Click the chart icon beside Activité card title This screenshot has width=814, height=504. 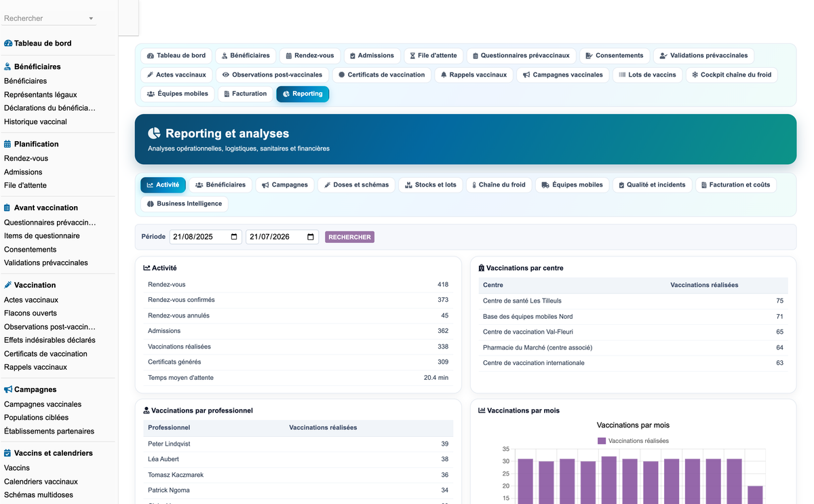[147, 268]
